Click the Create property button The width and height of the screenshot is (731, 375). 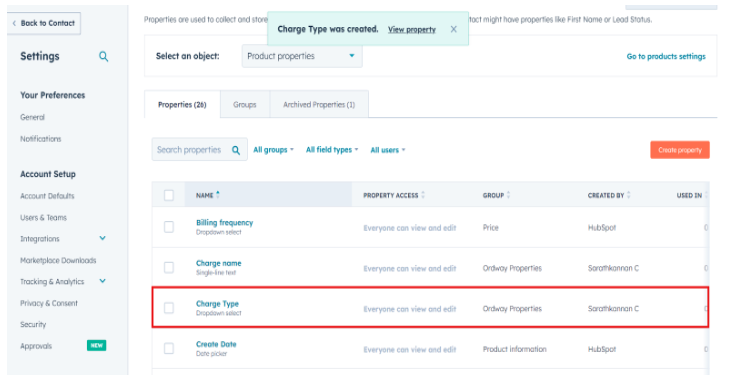[680, 150]
